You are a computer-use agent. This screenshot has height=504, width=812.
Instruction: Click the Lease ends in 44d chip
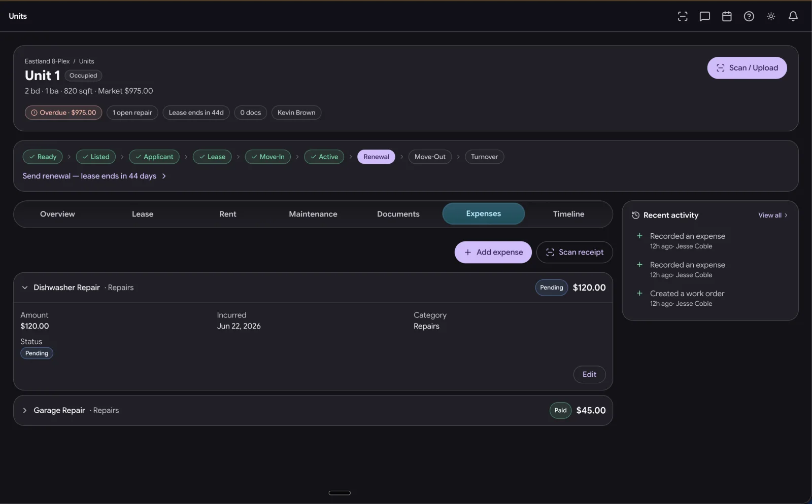[196, 113]
